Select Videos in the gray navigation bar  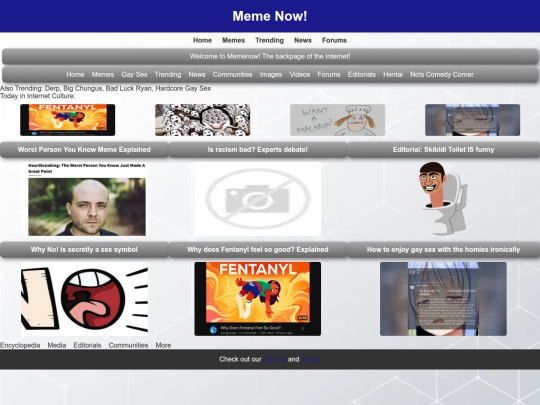point(300,74)
